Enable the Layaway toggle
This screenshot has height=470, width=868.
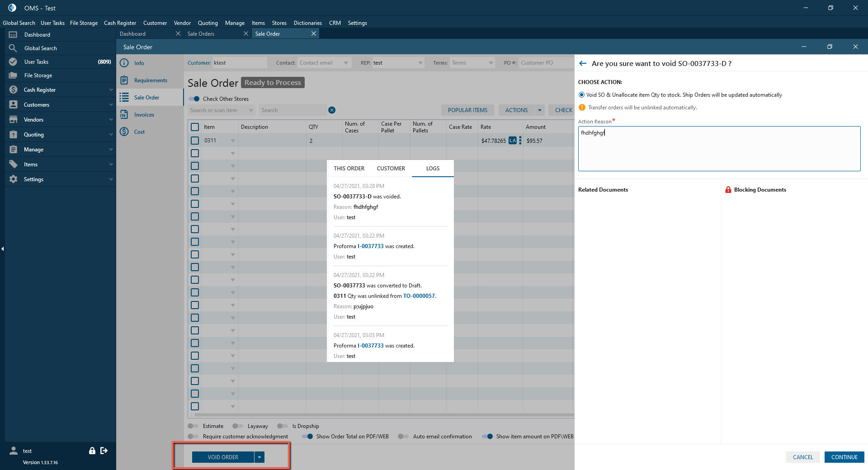pyautogui.click(x=238, y=426)
